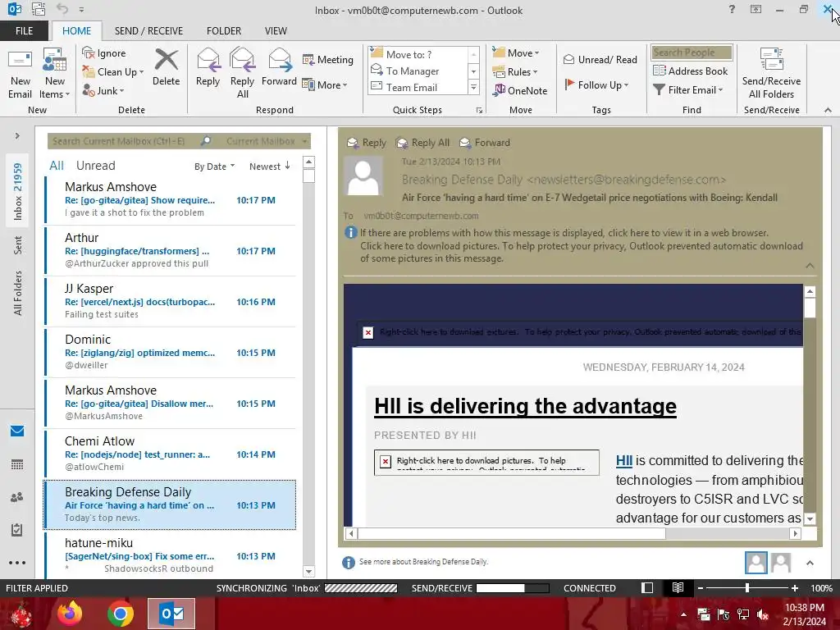Toggle Newest sort order
The image size is (840, 630).
(269, 167)
